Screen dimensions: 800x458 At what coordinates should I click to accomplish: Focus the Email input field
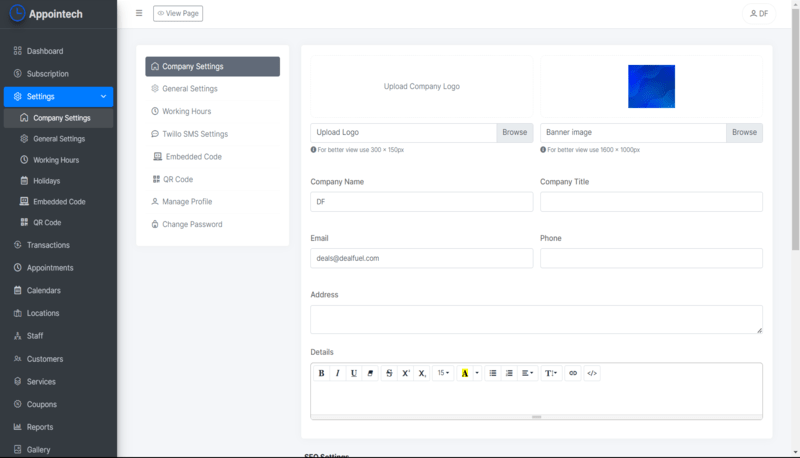pos(421,259)
